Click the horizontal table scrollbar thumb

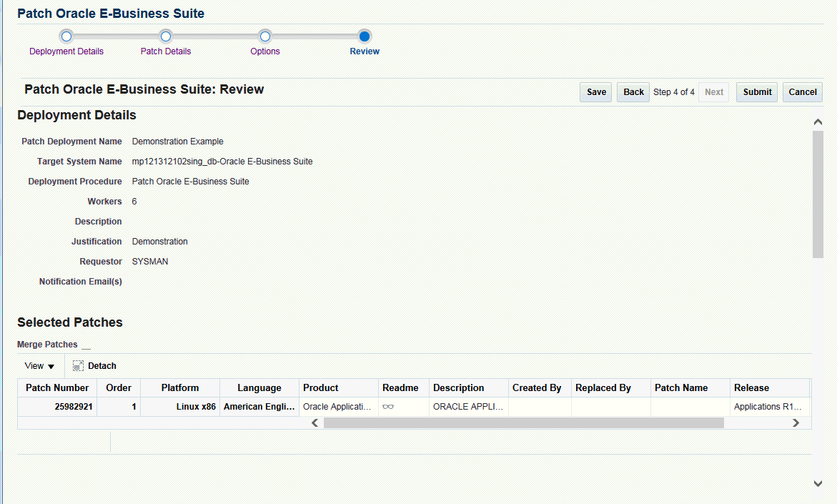click(x=524, y=423)
